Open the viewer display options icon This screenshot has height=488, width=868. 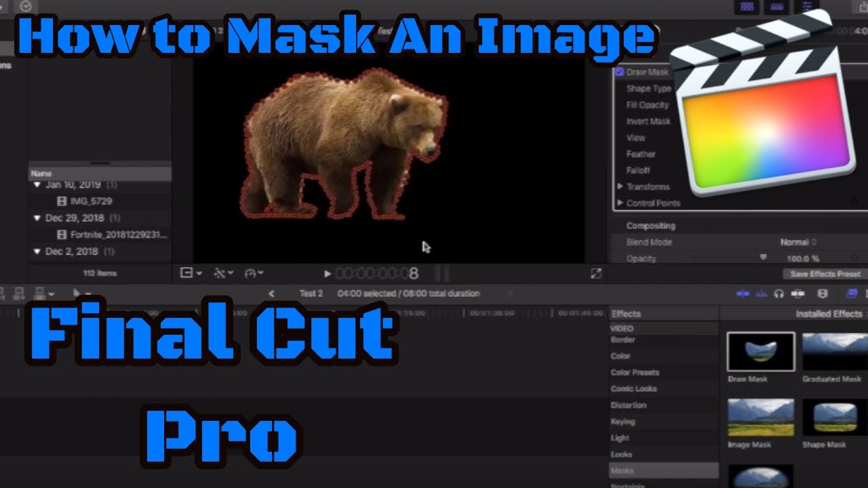click(191, 273)
